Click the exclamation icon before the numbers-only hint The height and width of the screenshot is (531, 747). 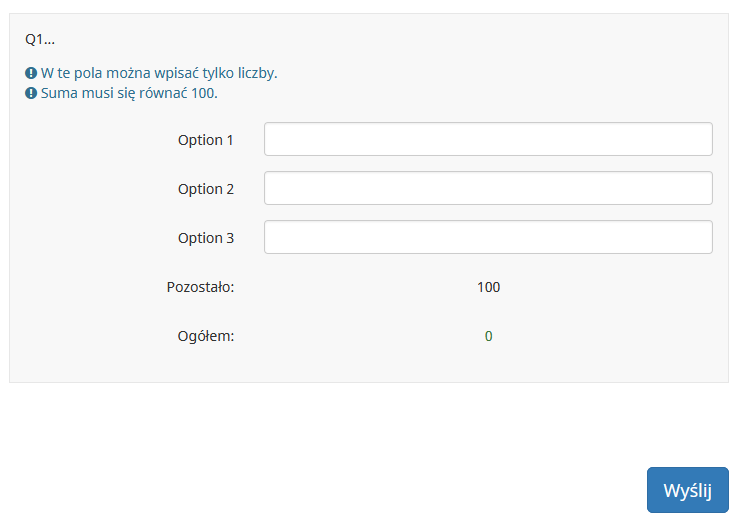tap(31, 74)
